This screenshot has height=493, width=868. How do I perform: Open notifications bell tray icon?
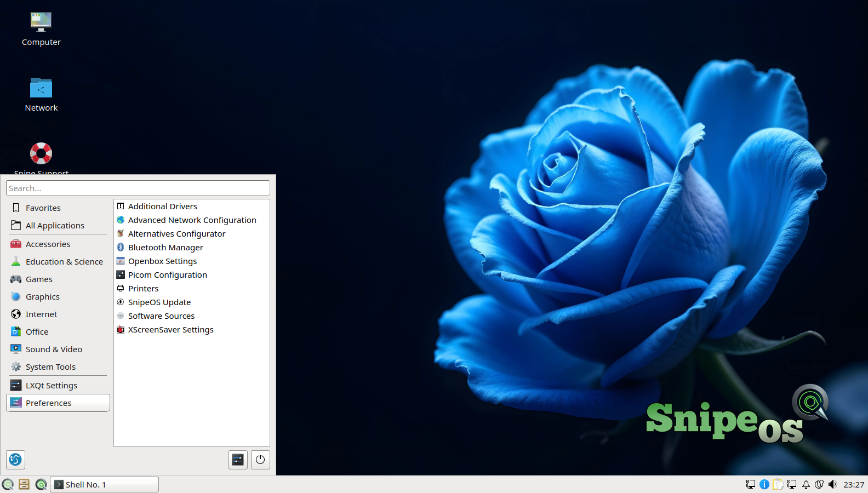[806, 484]
